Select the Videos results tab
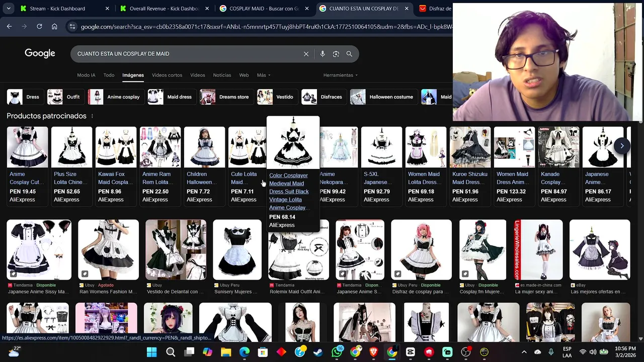The height and width of the screenshot is (362, 644). 197,75
